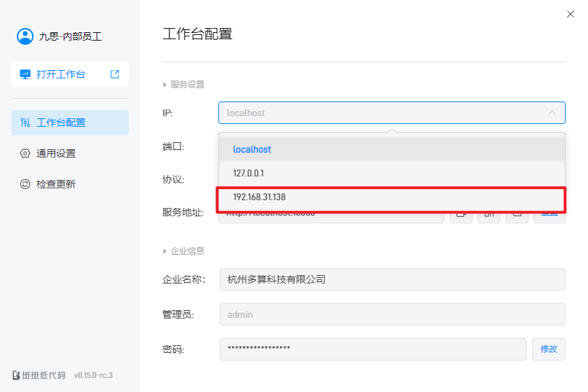Click the 管理员 admin field
Viewport: 588px width, 392px height.
tap(392, 314)
